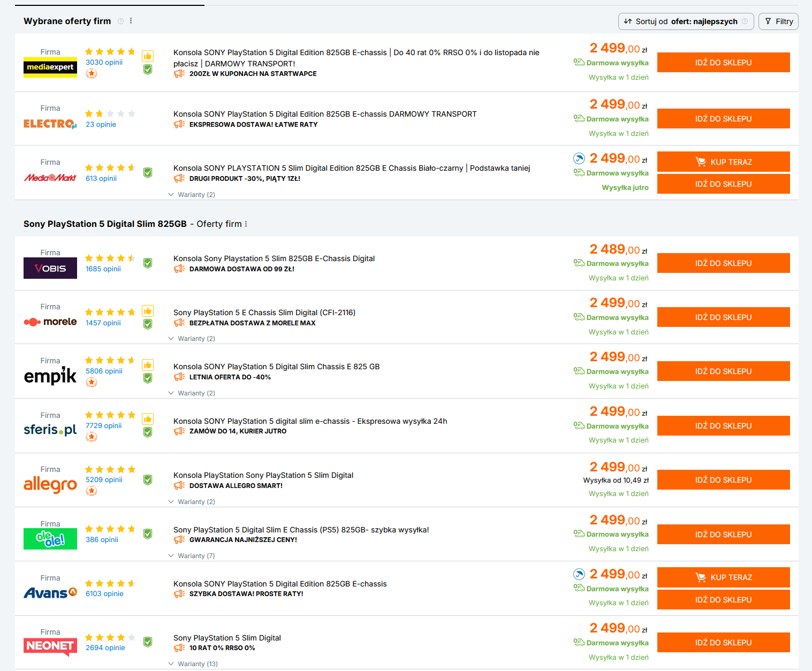Click 'GWARANCJA NAJNIŻSZEJ CENY!' promo text
This screenshot has height=671, width=812.
(x=243, y=540)
